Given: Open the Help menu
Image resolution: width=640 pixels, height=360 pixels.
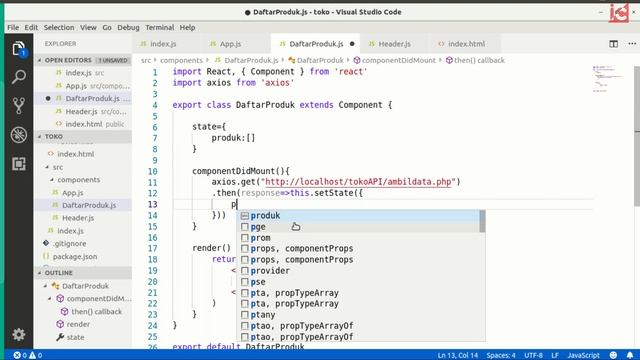Looking at the screenshot, I should (x=187, y=27).
